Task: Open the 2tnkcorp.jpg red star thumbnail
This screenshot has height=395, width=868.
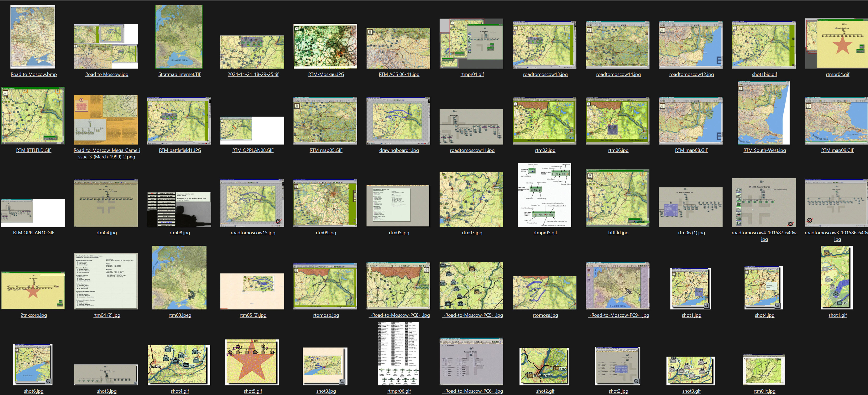Action: click(x=33, y=291)
